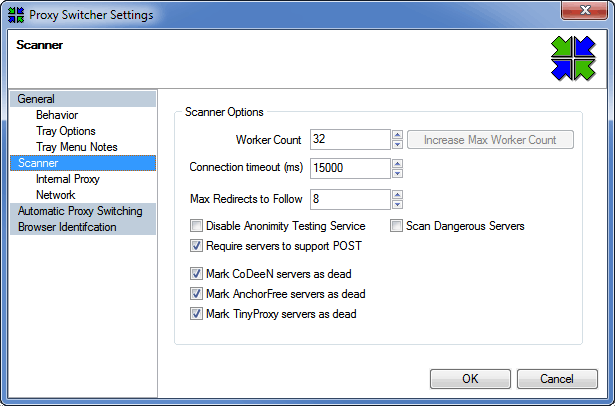
Task: Enable Disable Anonimity Testing Service checkbox
Action: coord(196,226)
